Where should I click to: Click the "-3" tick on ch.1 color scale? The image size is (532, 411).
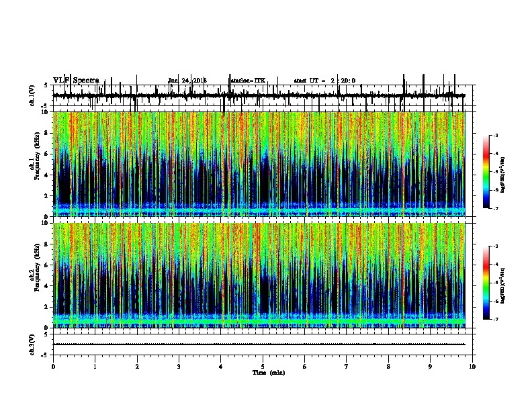[x=496, y=135]
